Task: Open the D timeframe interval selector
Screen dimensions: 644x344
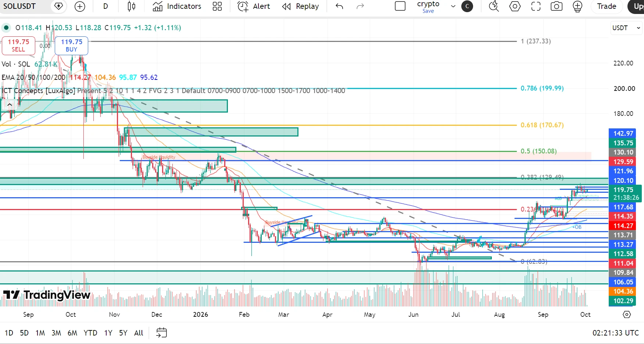Action: pos(105,6)
